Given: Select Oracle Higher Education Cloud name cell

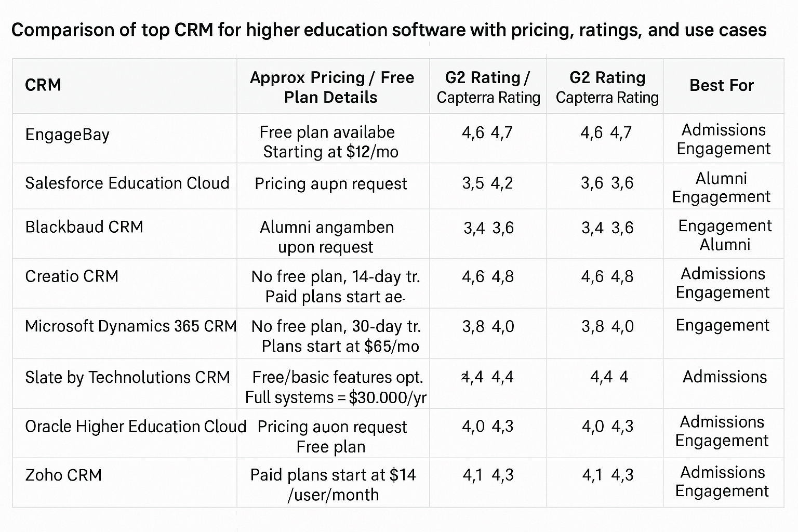Looking at the screenshot, I should (136, 427).
